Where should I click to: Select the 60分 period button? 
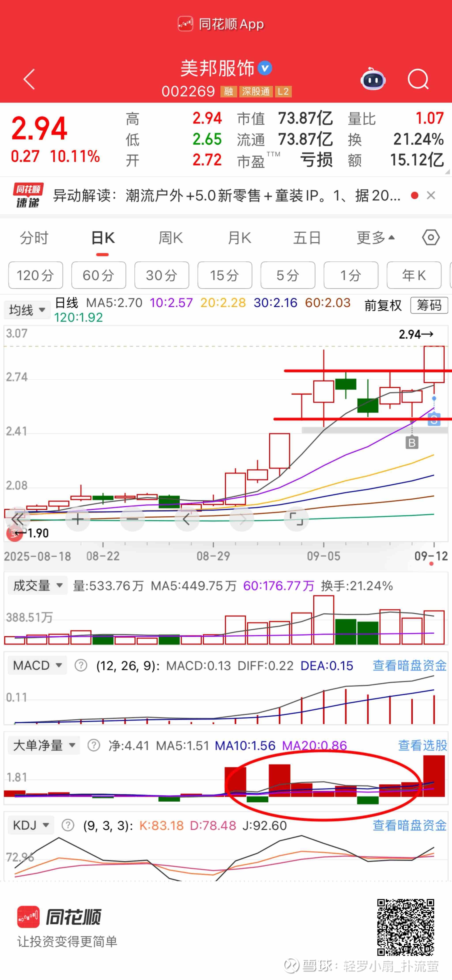click(x=98, y=275)
